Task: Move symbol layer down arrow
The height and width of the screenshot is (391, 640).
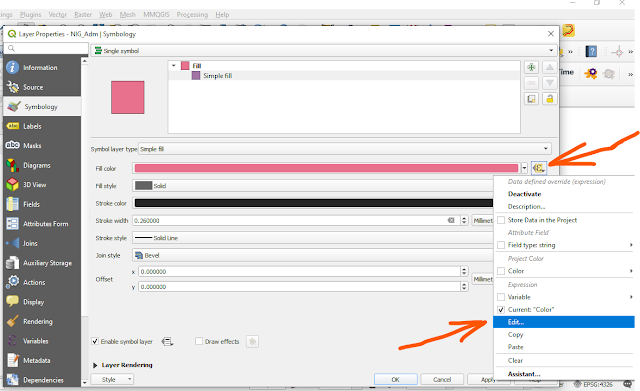Action: (550, 83)
